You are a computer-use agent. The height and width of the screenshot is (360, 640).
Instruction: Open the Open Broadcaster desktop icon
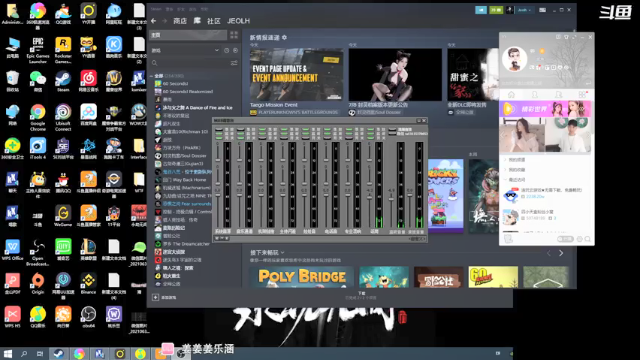coord(38,252)
